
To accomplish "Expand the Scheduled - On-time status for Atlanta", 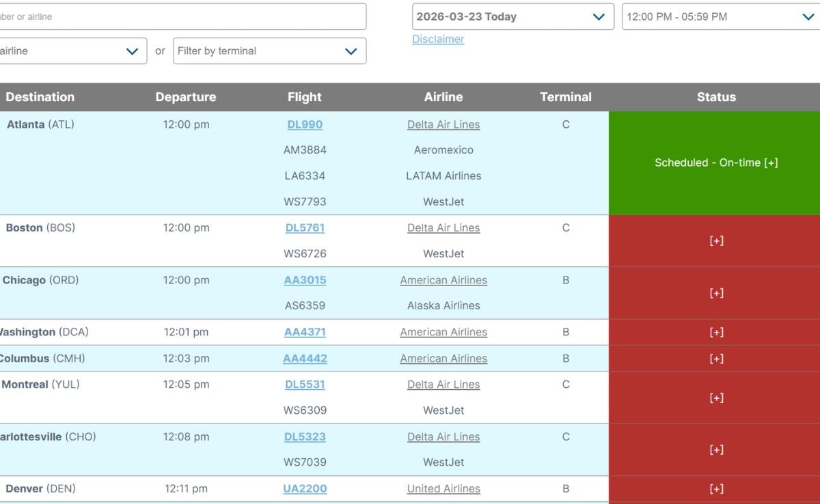I will coord(716,163).
